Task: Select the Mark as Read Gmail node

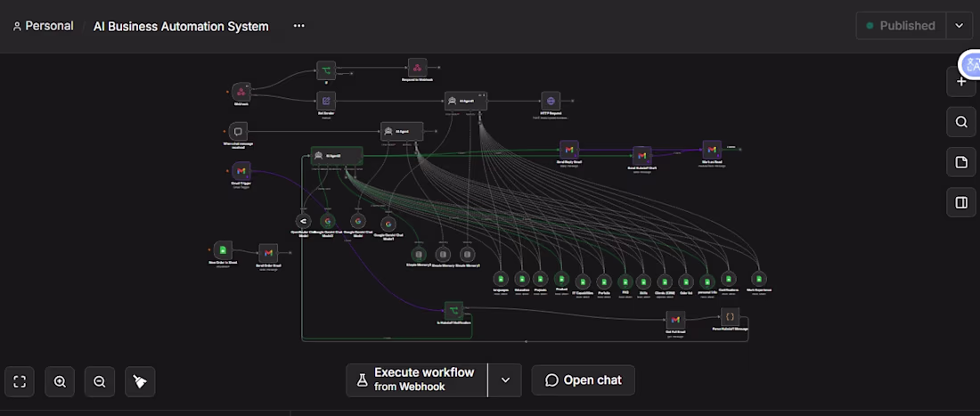Action: pyautogui.click(x=712, y=150)
